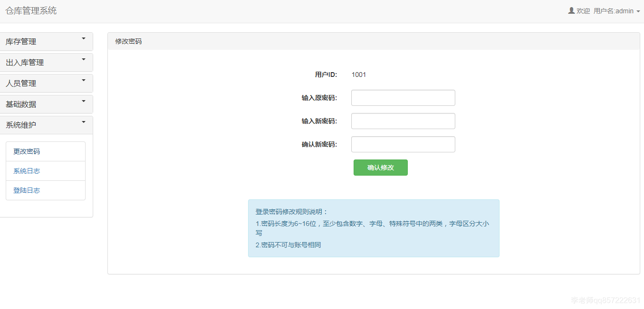Screen dimensions: 644x309
Task: Click the original password input field
Action: (403, 97)
